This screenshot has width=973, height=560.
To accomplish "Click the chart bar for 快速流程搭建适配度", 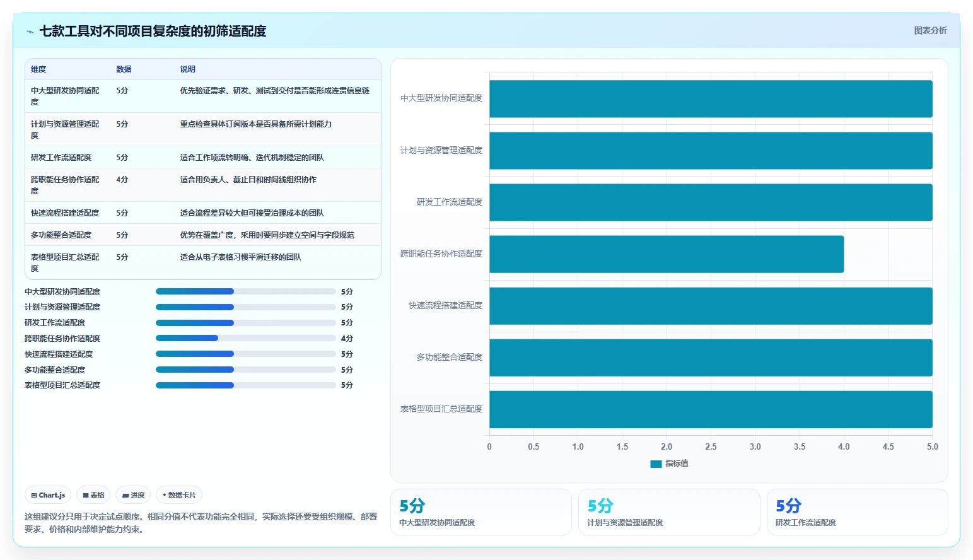I will [x=711, y=306].
